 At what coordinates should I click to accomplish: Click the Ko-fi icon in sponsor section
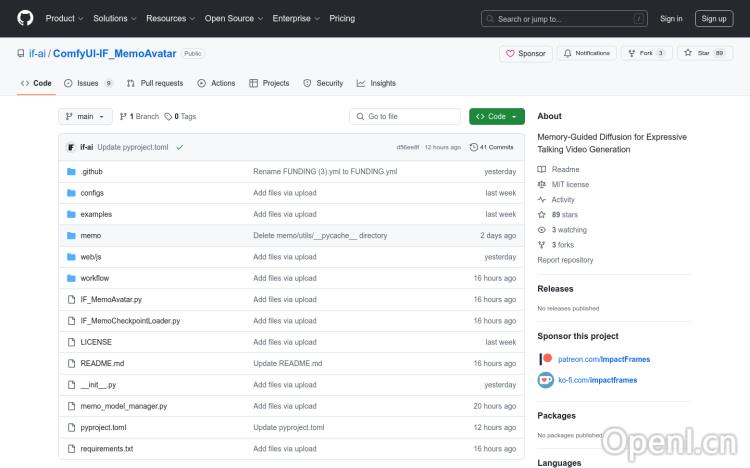coord(546,380)
